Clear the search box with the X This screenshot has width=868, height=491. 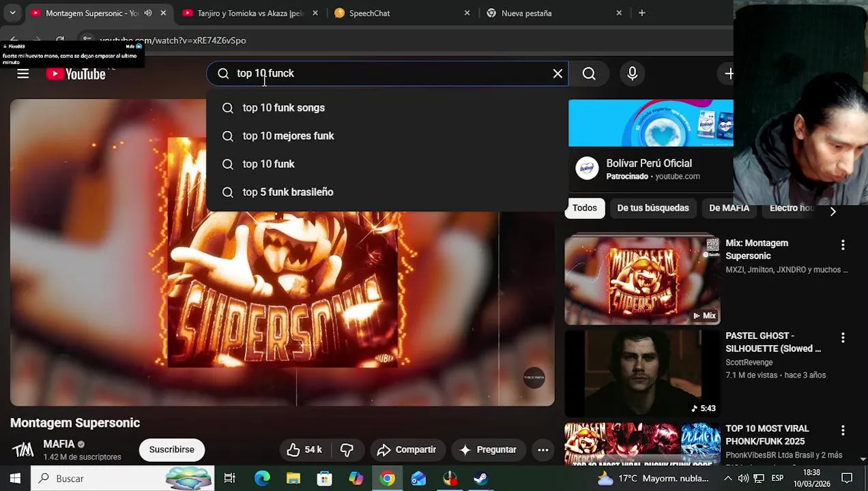[x=558, y=74]
